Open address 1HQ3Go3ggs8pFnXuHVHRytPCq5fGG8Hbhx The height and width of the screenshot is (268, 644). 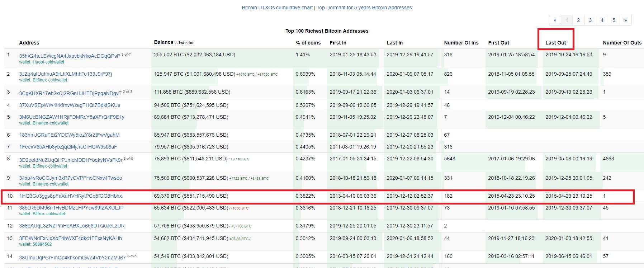pos(71,196)
